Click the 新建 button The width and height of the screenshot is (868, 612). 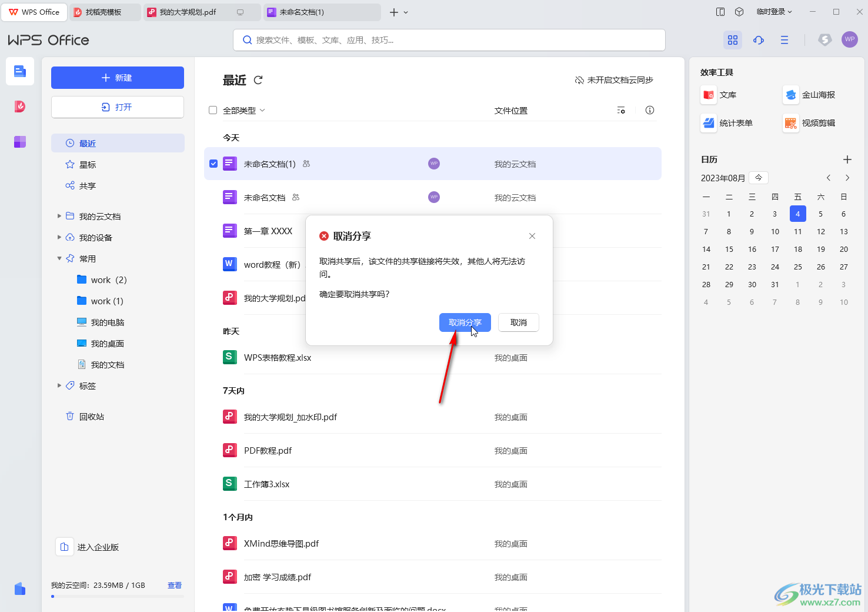tap(118, 78)
